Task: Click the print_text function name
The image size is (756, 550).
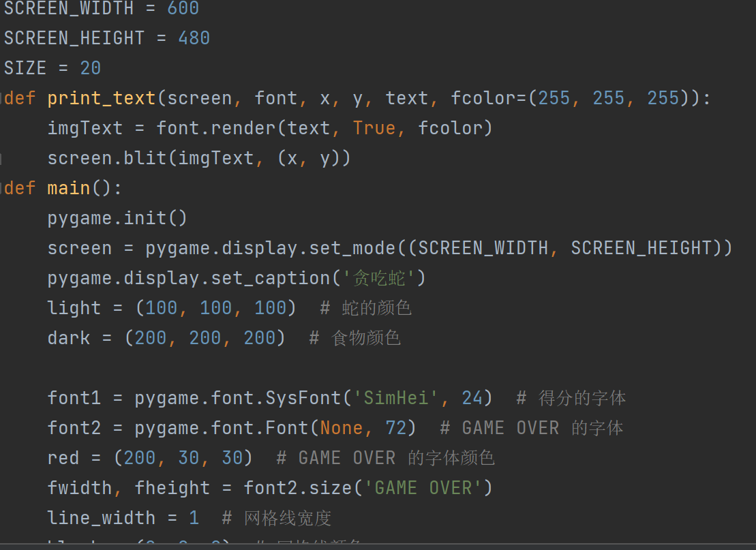Action: coord(102,98)
